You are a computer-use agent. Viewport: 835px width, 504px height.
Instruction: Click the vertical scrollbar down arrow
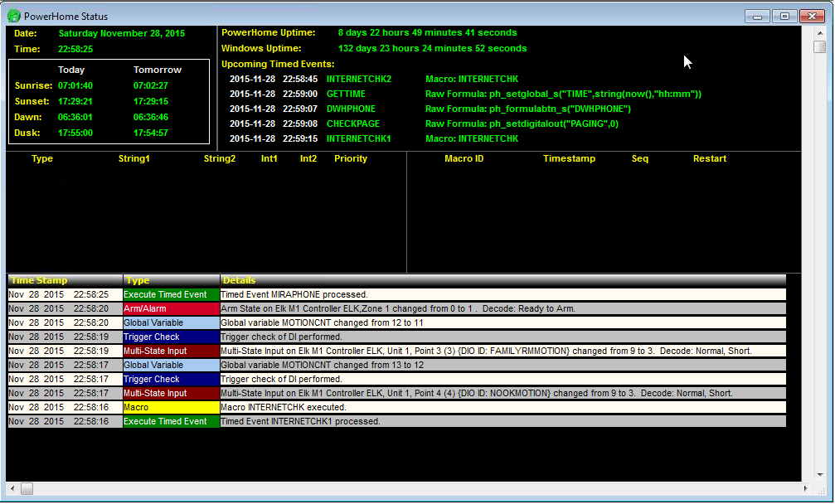[820, 475]
